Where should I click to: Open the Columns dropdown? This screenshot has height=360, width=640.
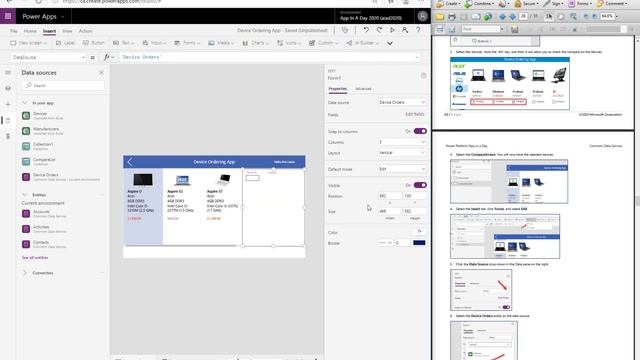tap(402, 142)
